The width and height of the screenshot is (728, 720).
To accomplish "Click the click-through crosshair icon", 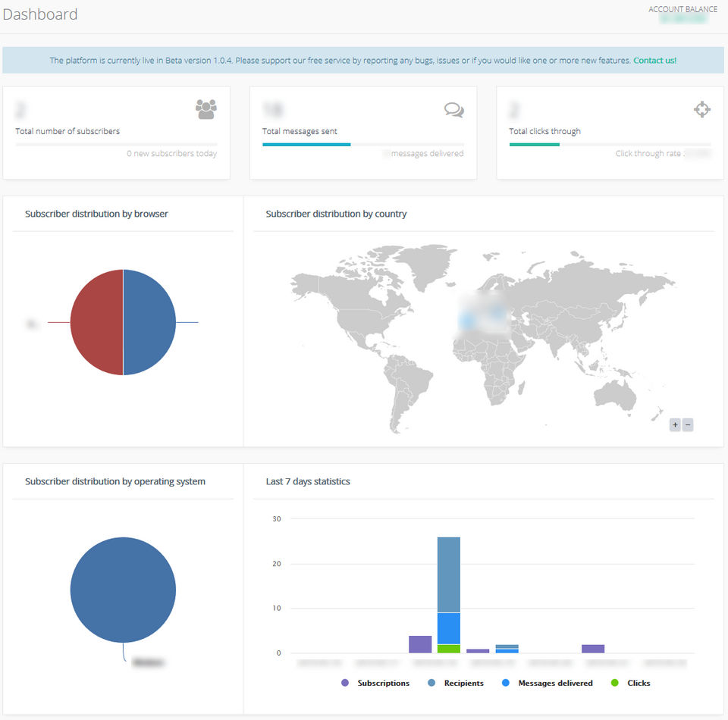I will pyautogui.click(x=702, y=109).
